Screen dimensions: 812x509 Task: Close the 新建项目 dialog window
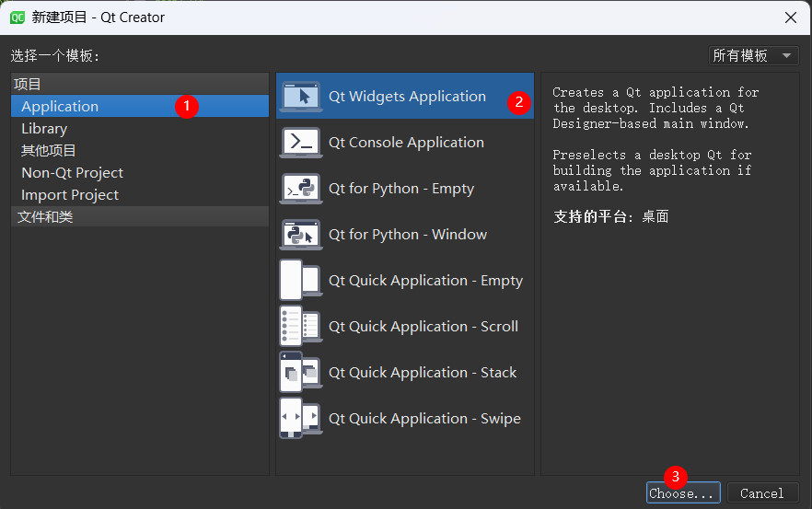click(x=789, y=17)
